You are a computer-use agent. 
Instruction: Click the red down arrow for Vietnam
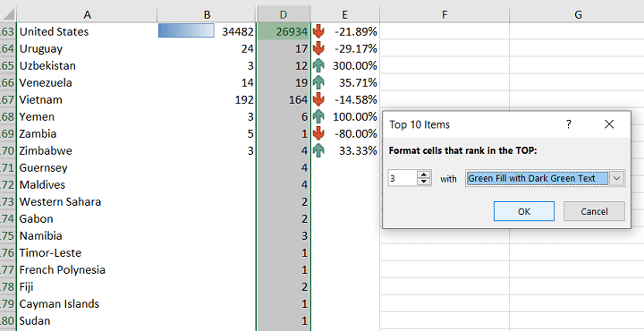[318, 100]
